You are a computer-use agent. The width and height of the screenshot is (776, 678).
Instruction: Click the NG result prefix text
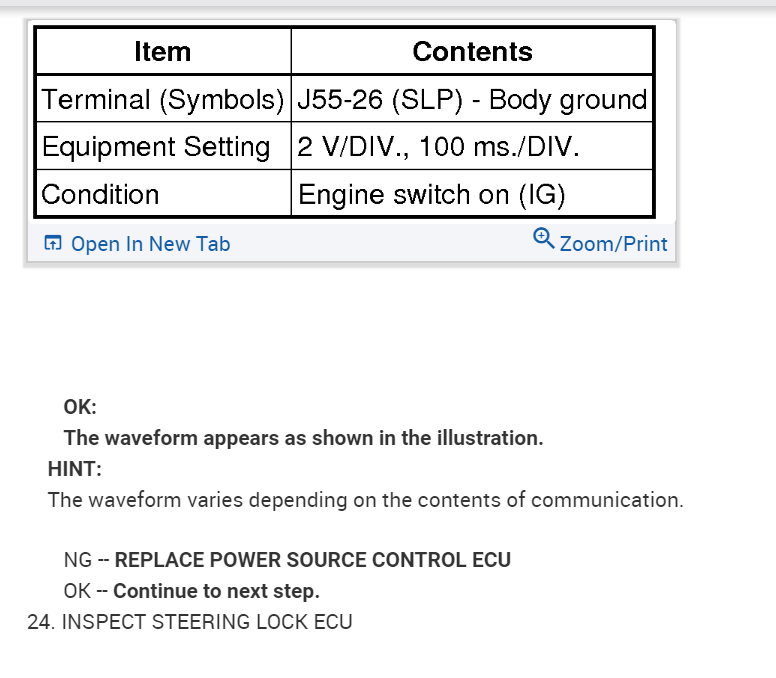(x=76, y=560)
